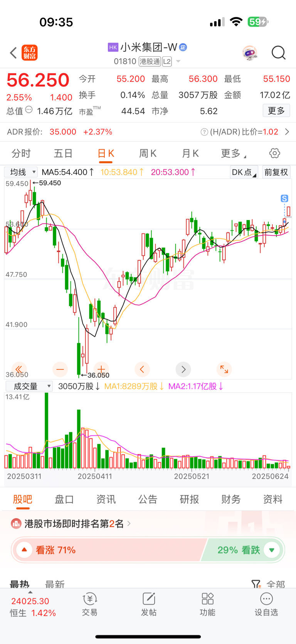The height and width of the screenshot is (644, 296).
Task: Zoom out chart with minus icon
Action: [x=60, y=369]
